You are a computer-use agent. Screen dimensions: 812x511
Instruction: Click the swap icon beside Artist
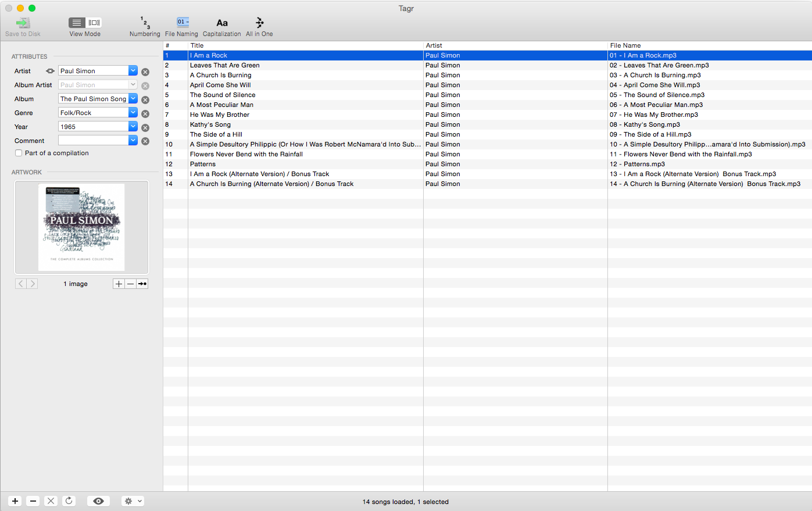50,71
